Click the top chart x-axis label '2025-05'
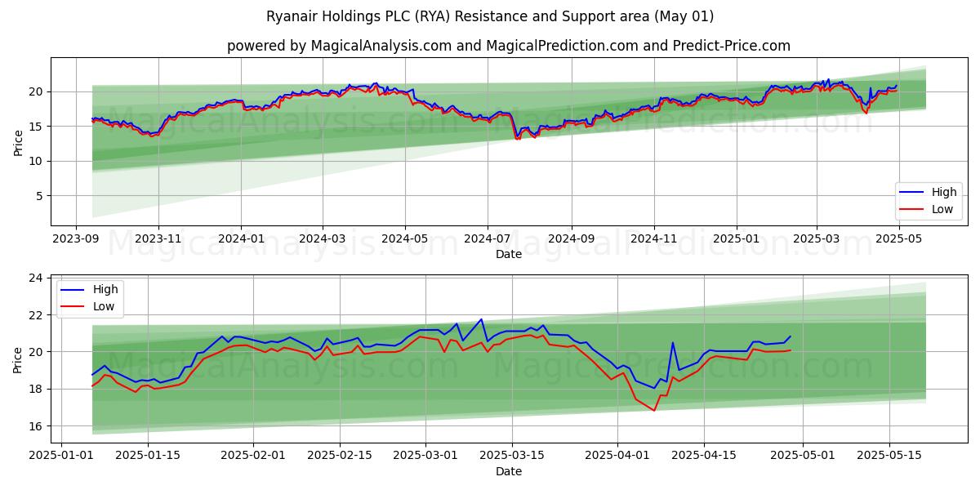The height and width of the screenshot is (490, 980). click(x=898, y=239)
